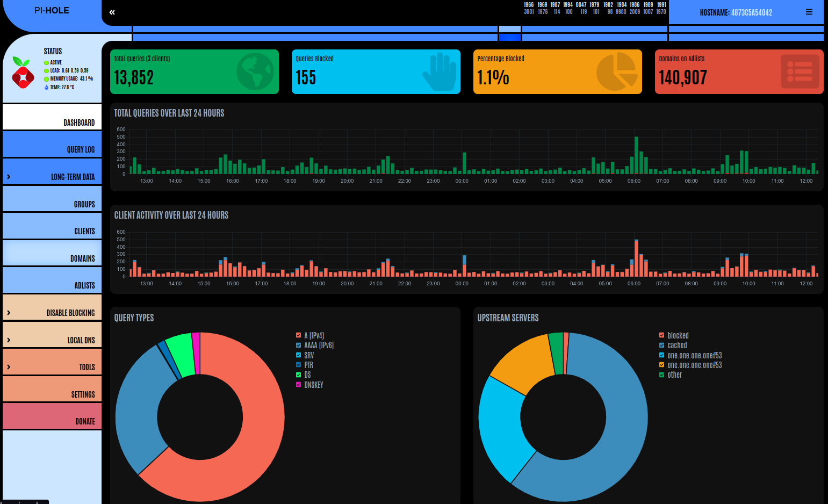Screen dimensions: 828x504
Task: Go to Clients page
Action: [52, 226]
